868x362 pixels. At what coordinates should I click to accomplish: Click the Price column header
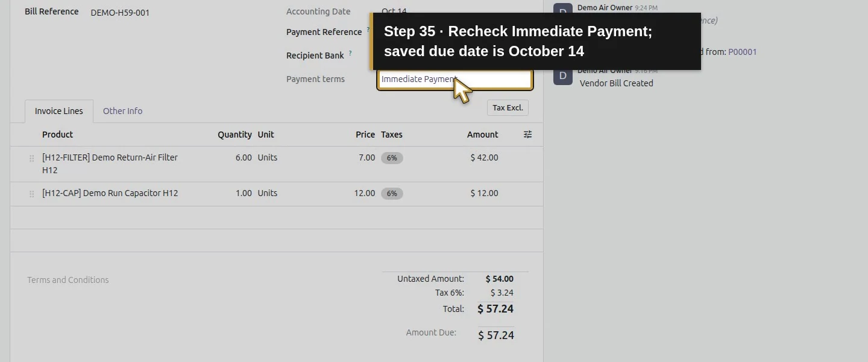[x=365, y=135]
